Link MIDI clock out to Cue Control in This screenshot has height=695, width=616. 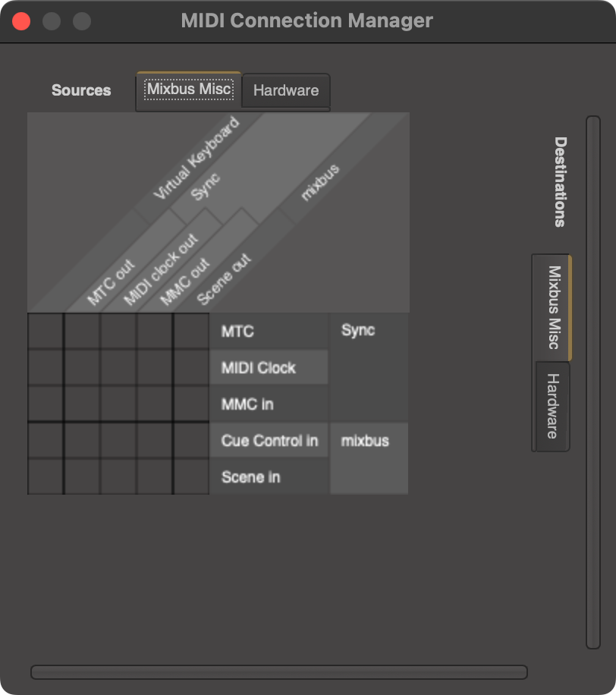coord(118,441)
